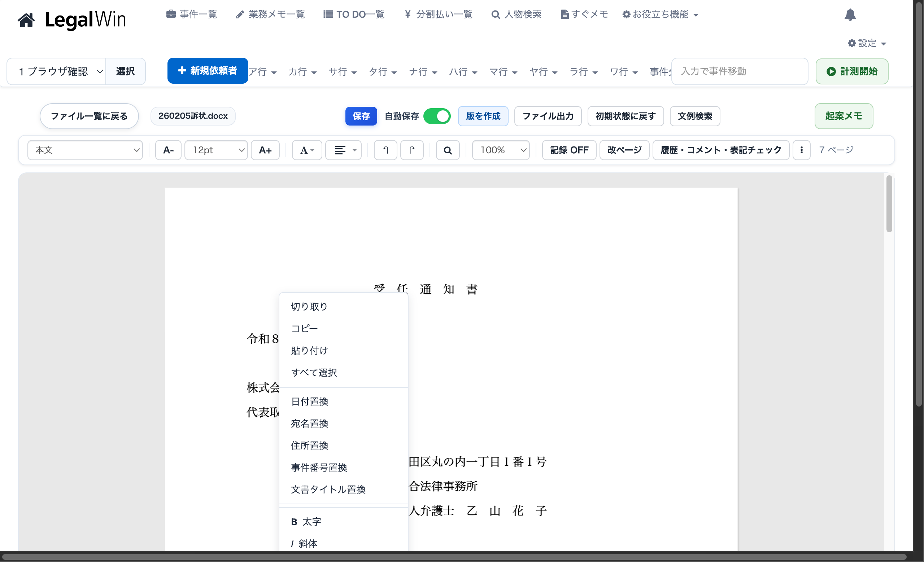Viewport: 924px width, 562px height.
Task: Insert a page break with 改ページ
Action: [x=624, y=150]
